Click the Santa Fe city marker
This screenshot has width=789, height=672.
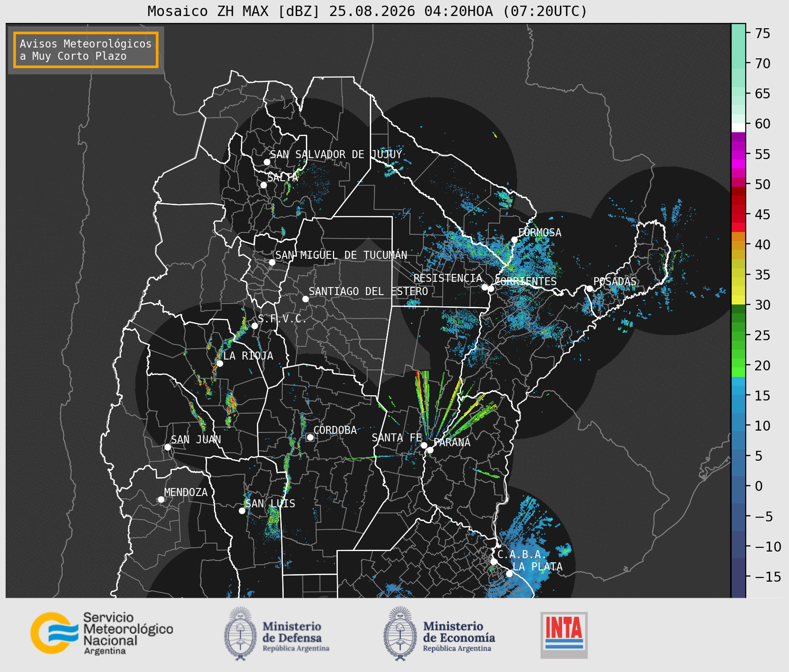[x=424, y=445]
